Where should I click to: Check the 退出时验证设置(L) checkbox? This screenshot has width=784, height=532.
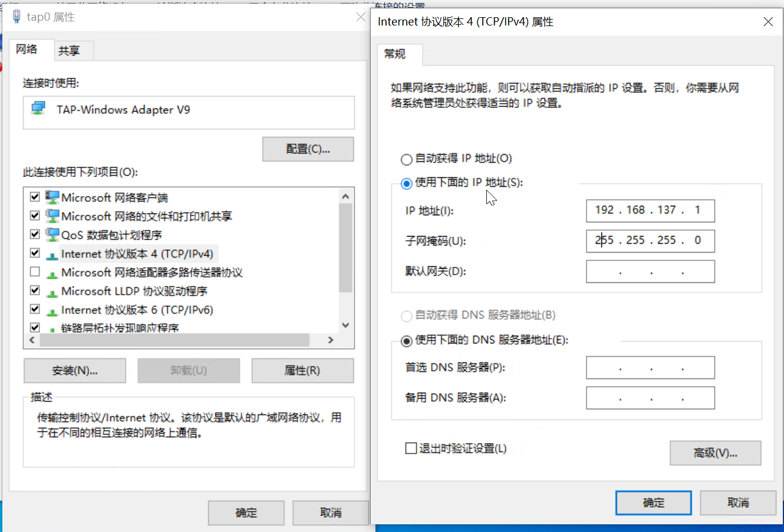coord(410,448)
